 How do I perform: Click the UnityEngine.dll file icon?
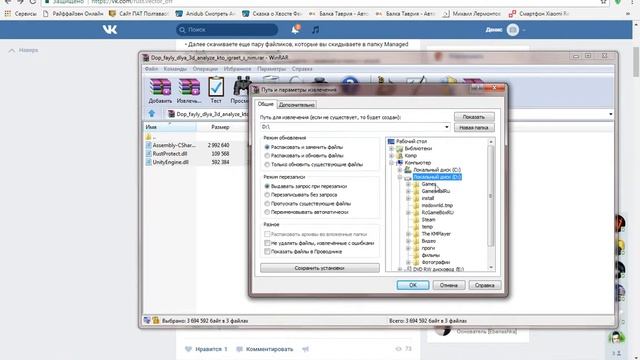pos(149,162)
